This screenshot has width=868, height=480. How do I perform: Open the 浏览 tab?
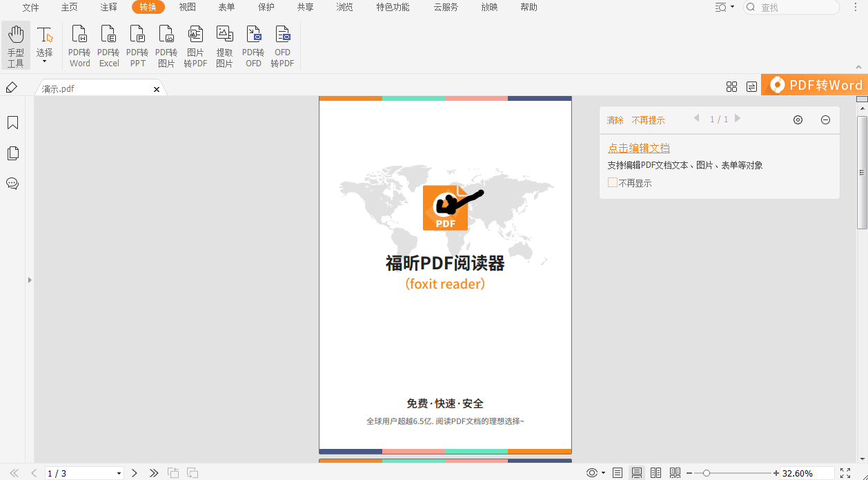pyautogui.click(x=344, y=8)
